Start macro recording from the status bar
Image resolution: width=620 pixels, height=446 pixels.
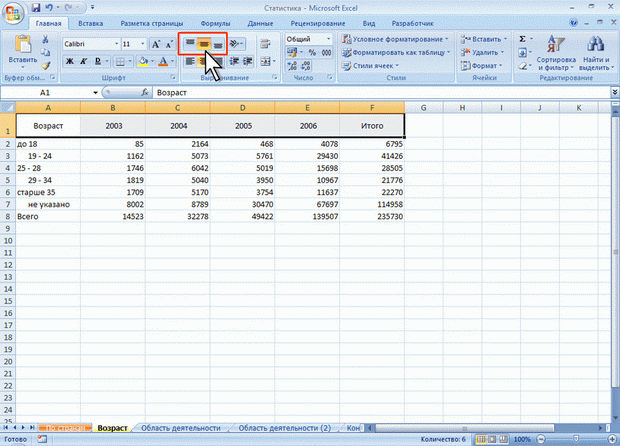click(42, 439)
